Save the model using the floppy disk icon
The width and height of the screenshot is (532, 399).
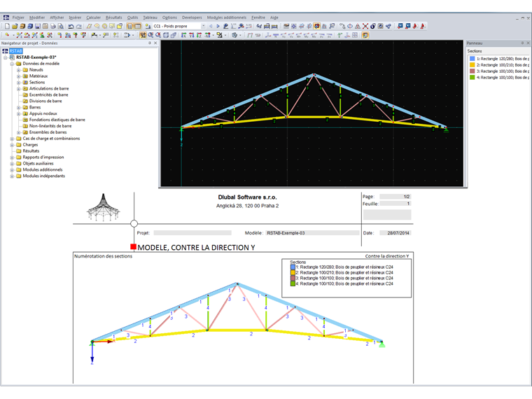click(37, 26)
